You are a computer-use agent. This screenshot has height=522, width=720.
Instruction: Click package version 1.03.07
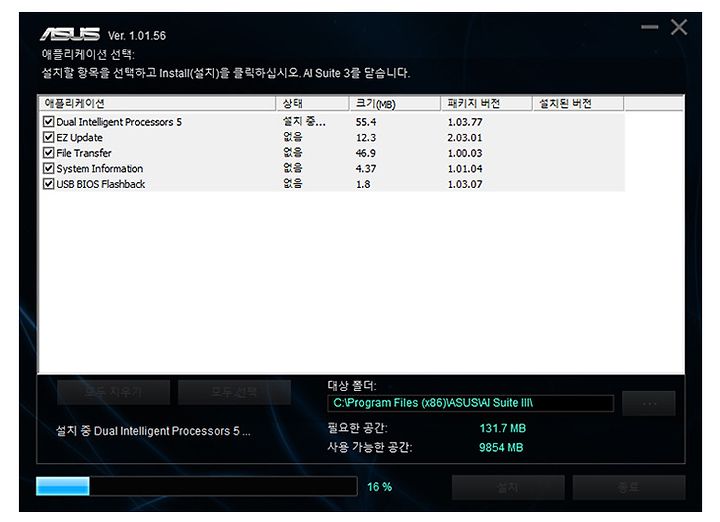coord(465,185)
